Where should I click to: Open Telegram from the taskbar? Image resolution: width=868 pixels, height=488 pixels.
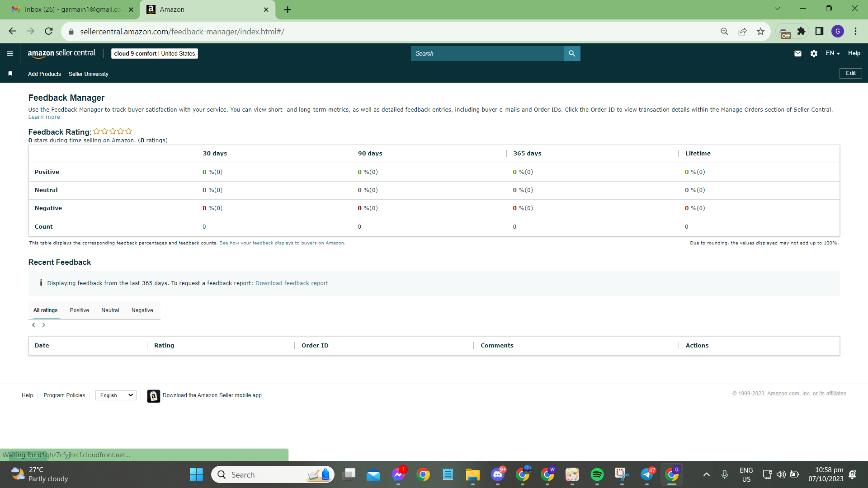(647, 474)
